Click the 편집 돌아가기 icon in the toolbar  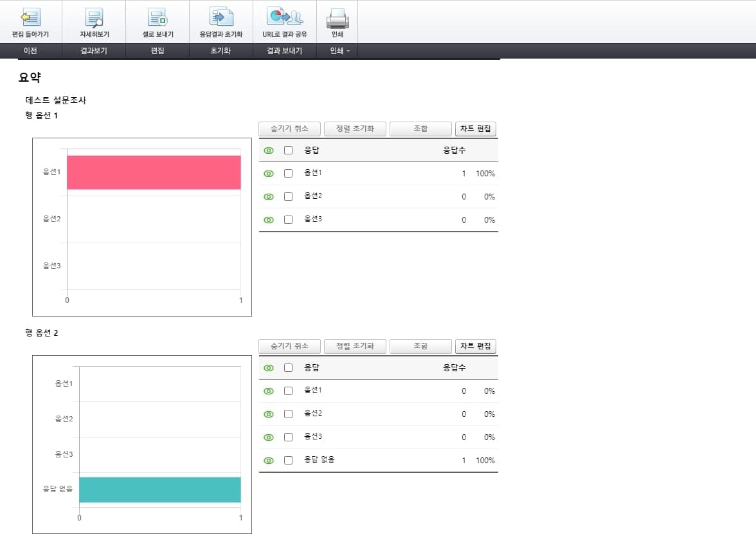pyautogui.click(x=31, y=16)
